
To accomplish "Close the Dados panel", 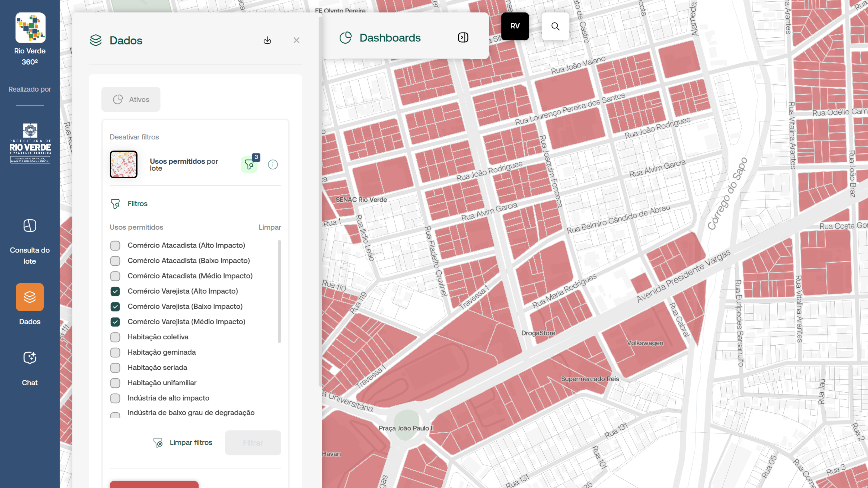I will [297, 40].
